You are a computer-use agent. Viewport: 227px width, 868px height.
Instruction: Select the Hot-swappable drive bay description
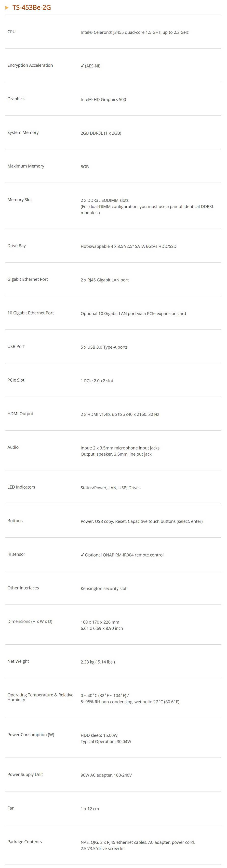(x=128, y=246)
